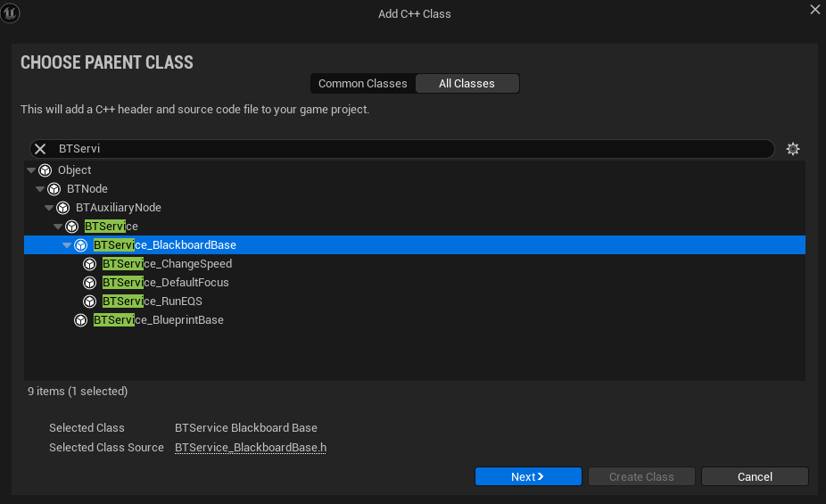Click the '9 items (1 selected)' status text
826x504 pixels.
pos(78,392)
